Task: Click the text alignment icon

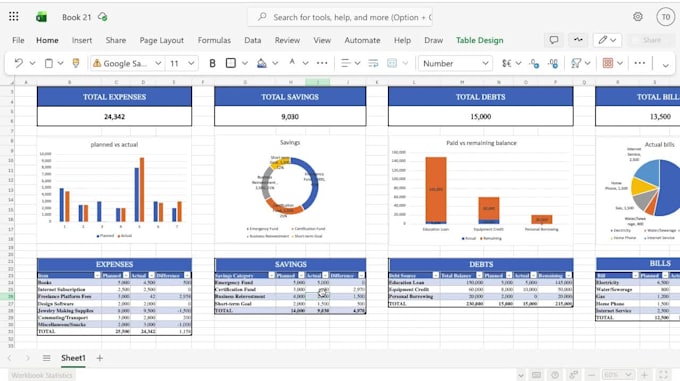Action: [345, 63]
